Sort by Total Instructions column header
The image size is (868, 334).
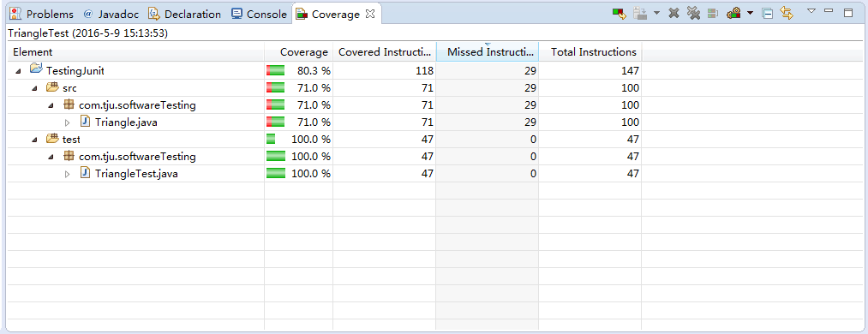click(x=590, y=52)
